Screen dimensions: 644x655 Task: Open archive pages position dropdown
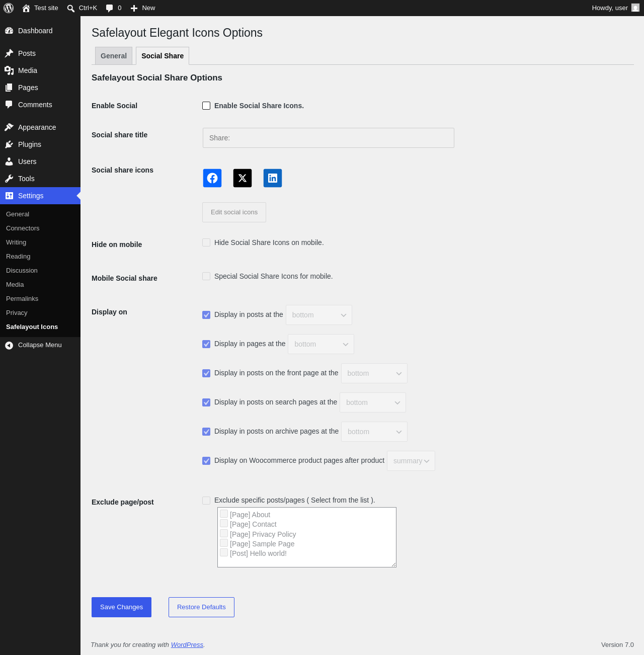[374, 432]
